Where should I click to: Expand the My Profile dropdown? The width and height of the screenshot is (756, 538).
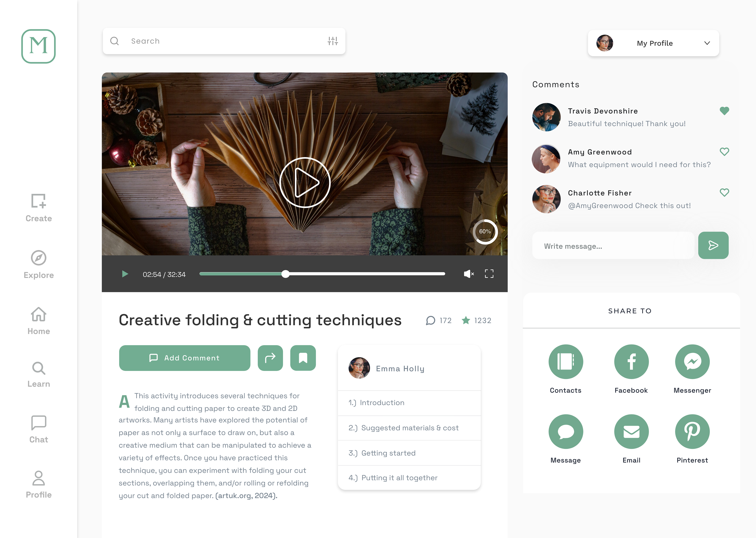pyautogui.click(x=707, y=43)
